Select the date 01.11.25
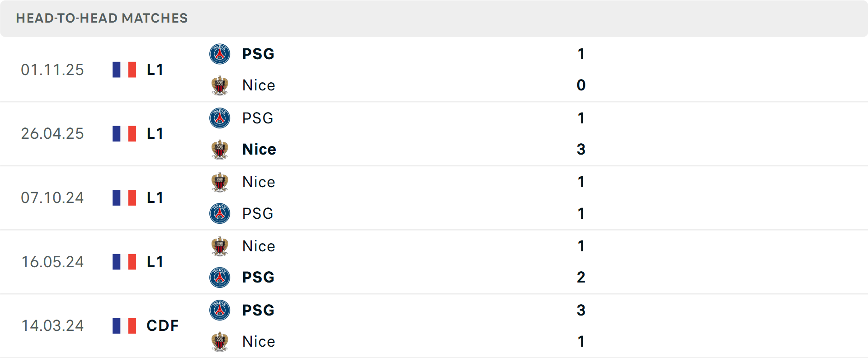This screenshot has height=358, width=868. point(52,70)
